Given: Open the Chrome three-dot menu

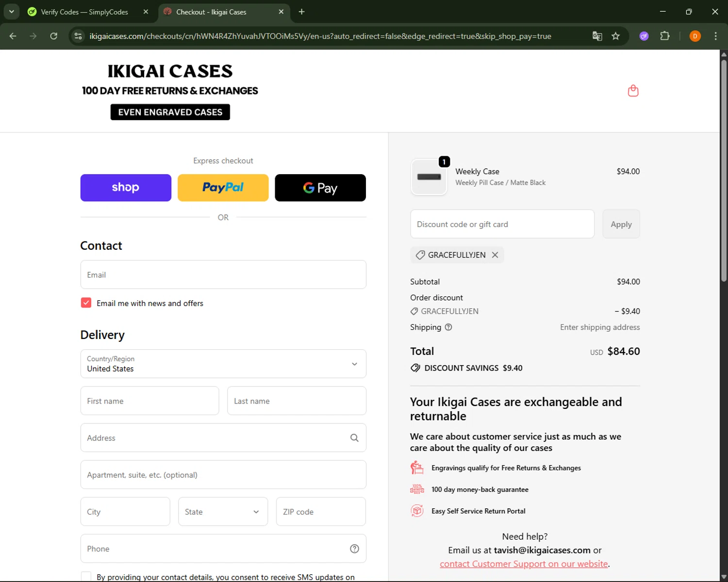Looking at the screenshot, I should (x=715, y=36).
